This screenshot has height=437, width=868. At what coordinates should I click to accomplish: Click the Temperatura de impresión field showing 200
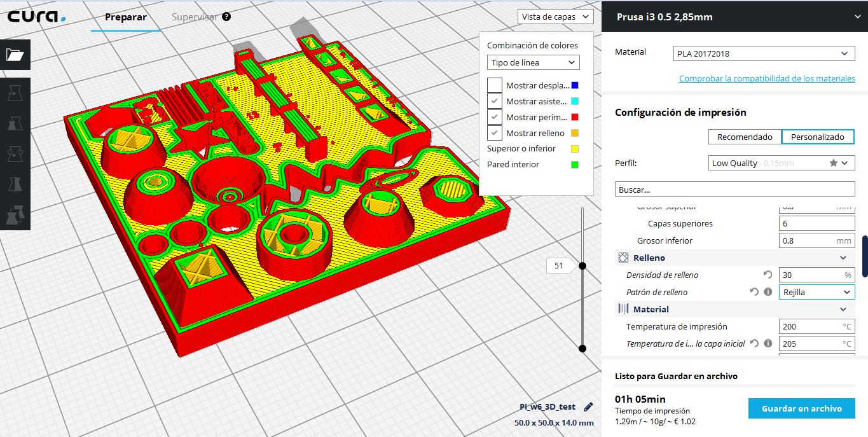pos(816,326)
